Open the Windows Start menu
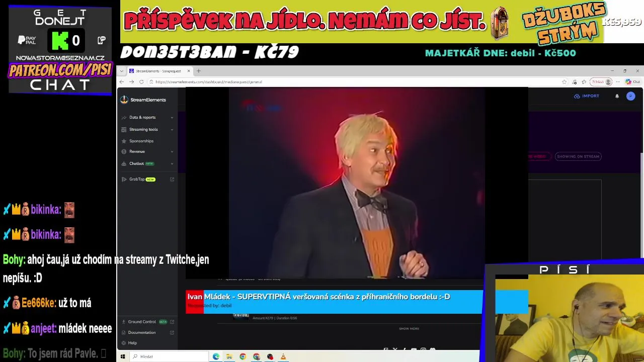 pos(122,356)
